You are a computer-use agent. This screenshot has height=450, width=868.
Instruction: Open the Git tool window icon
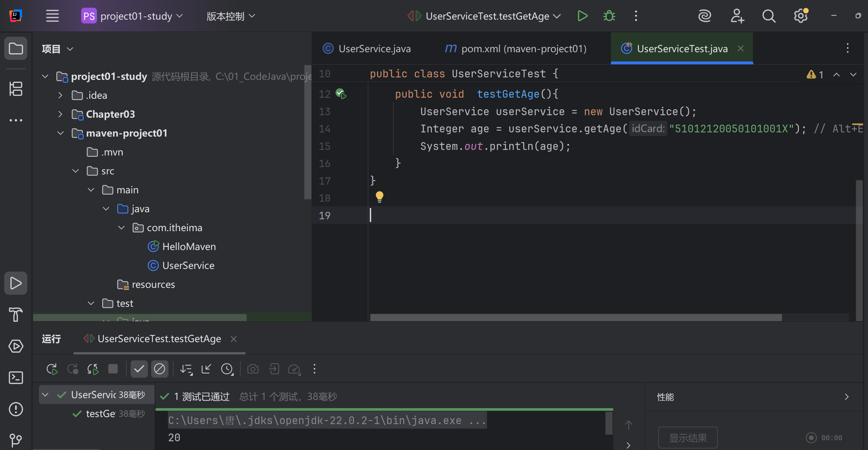point(16,440)
